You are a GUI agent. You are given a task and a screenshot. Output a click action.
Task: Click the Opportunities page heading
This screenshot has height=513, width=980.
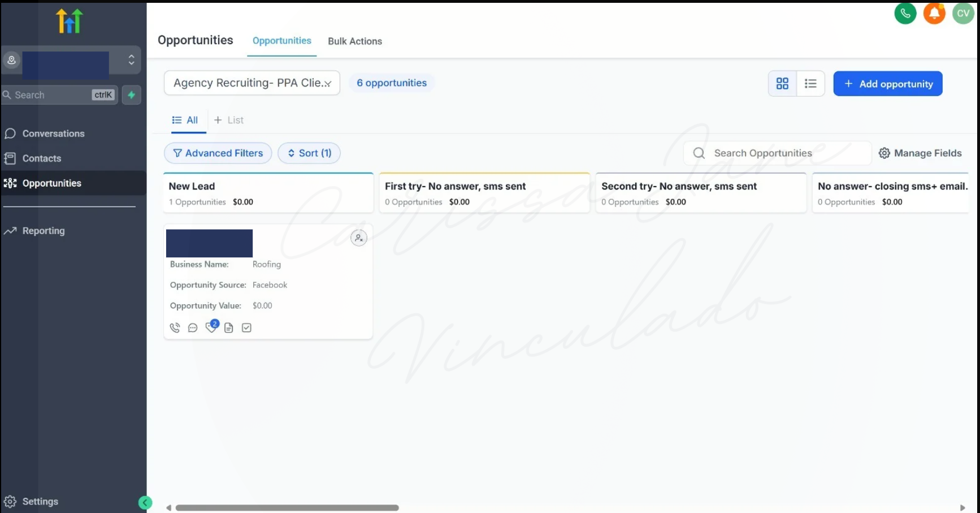[x=196, y=40]
